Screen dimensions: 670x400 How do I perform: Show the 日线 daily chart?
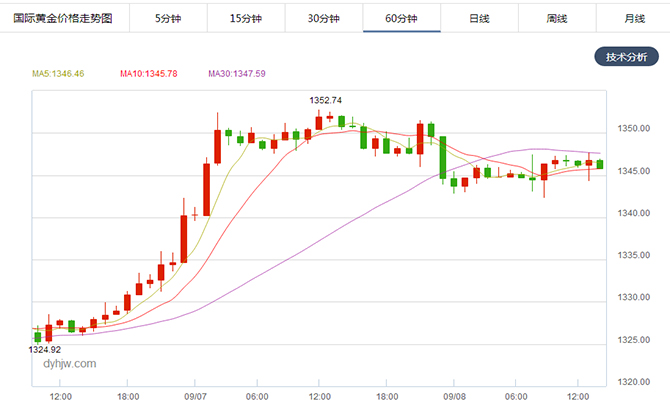click(480, 18)
